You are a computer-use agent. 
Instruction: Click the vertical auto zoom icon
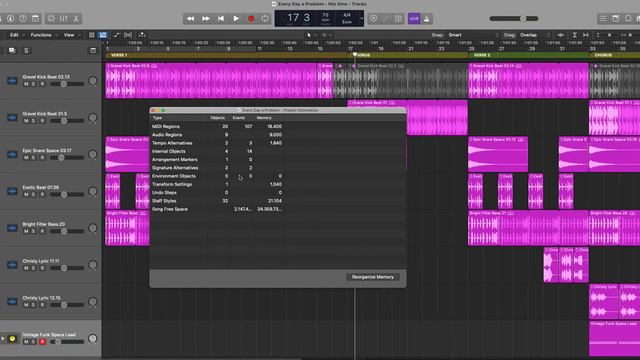pyautogui.click(x=574, y=35)
